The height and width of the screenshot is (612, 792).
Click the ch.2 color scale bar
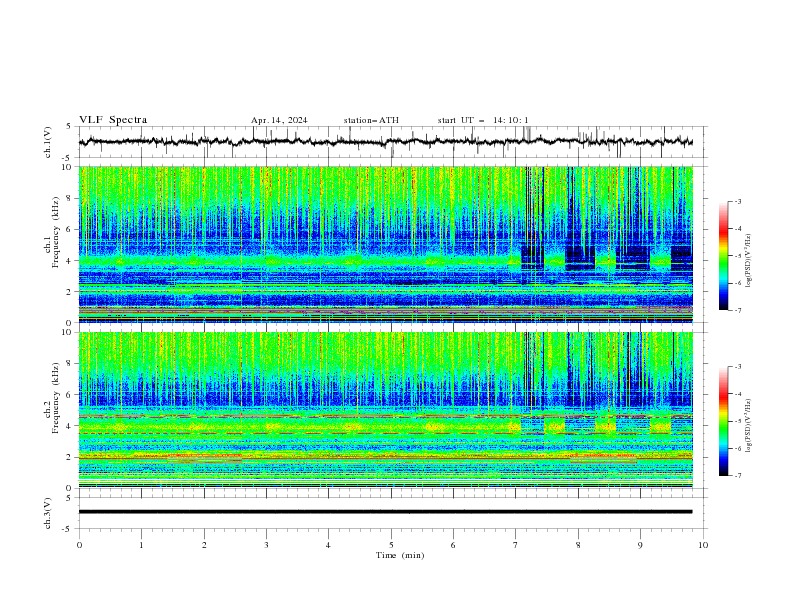pyautogui.click(x=724, y=421)
